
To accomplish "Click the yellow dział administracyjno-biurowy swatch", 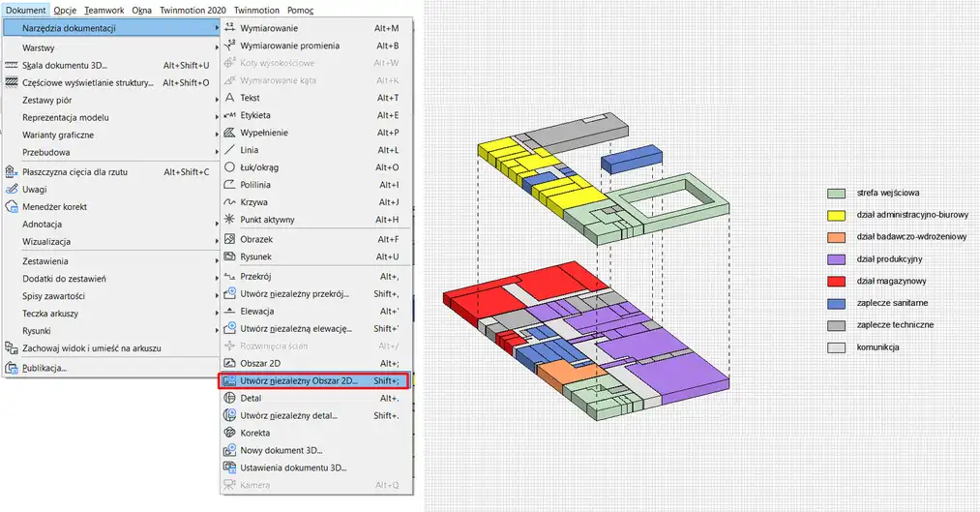I will pyautogui.click(x=836, y=215).
